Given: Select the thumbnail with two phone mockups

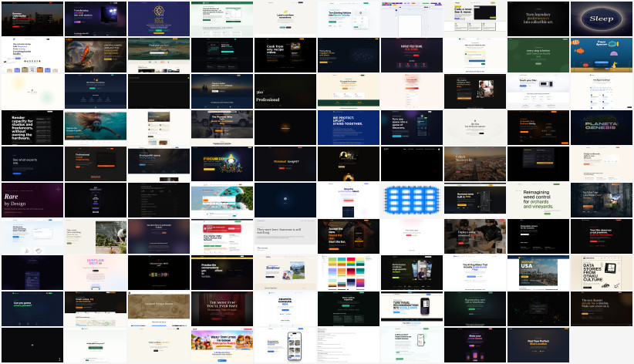Looking at the screenshot, I should [412, 272].
